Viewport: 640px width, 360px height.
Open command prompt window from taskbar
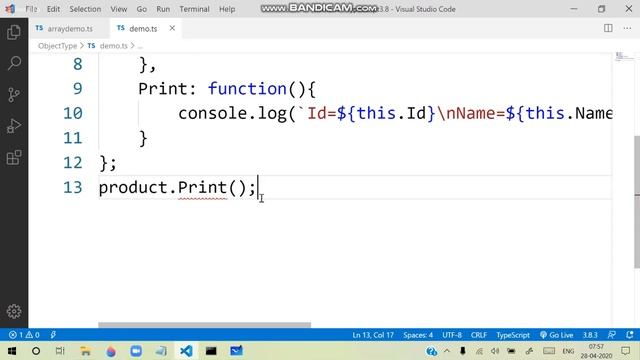click(211, 351)
